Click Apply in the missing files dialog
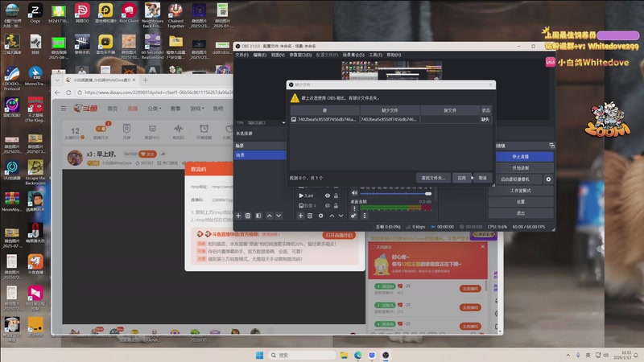This screenshot has width=644, height=362. click(x=461, y=178)
